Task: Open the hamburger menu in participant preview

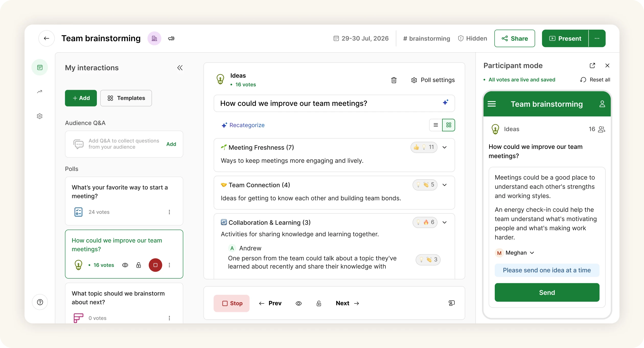Action: (492, 104)
